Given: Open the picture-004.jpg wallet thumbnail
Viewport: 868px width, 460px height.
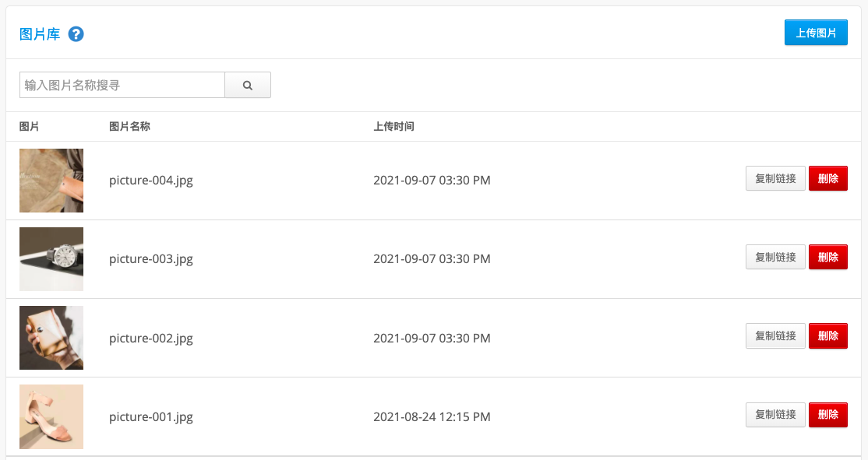Looking at the screenshot, I should tap(51, 181).
